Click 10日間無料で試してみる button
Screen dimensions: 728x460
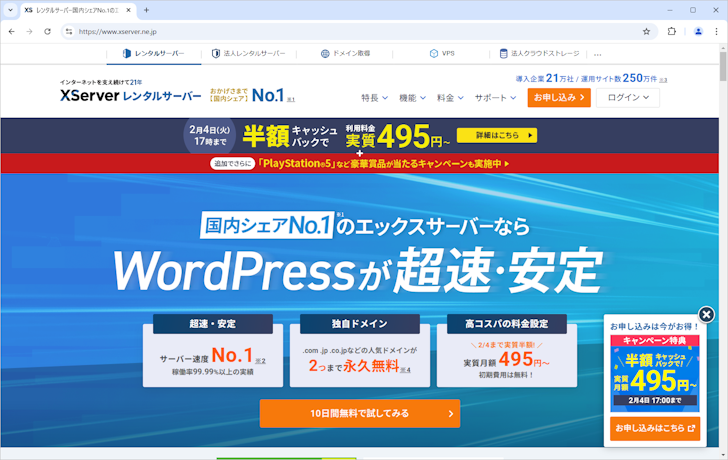point(360,413)
